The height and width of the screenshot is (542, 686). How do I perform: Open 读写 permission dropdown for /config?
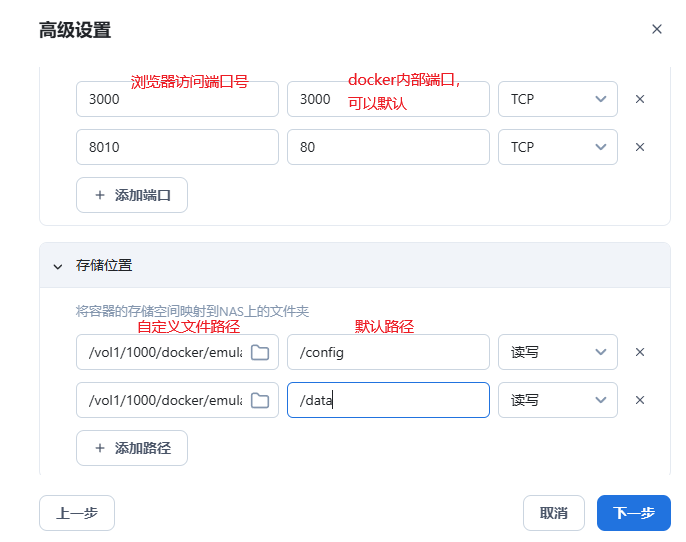pos(557,352)
